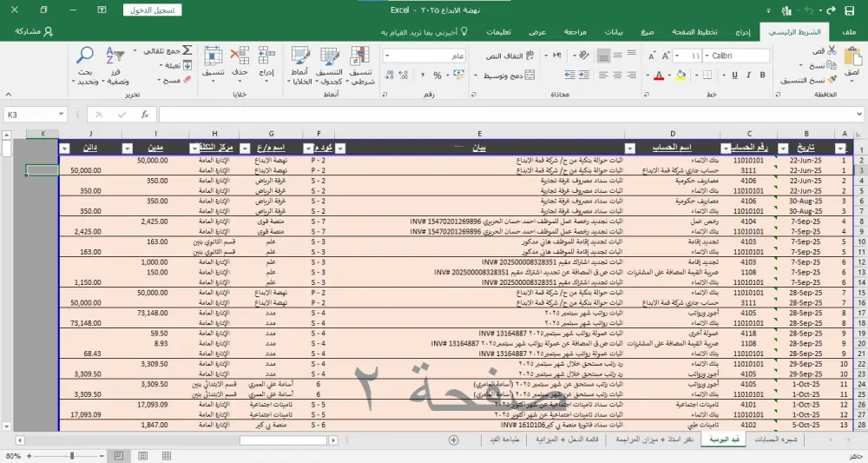The height and width of the screenshot is (463, 868).
Task: Open the filter dropdown on اسم الحساب column
Action: (x=630, y=148)
